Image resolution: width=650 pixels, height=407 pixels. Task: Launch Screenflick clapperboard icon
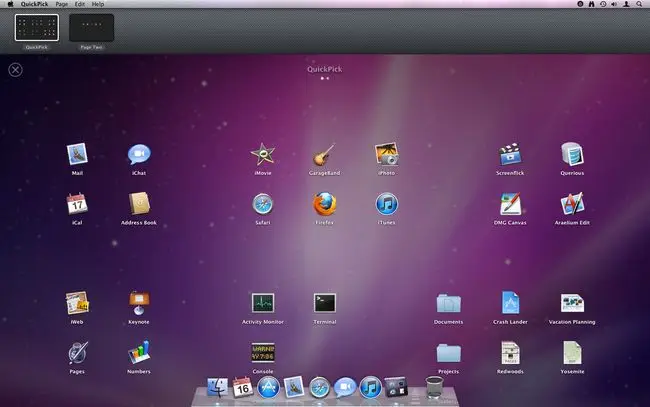510,154
